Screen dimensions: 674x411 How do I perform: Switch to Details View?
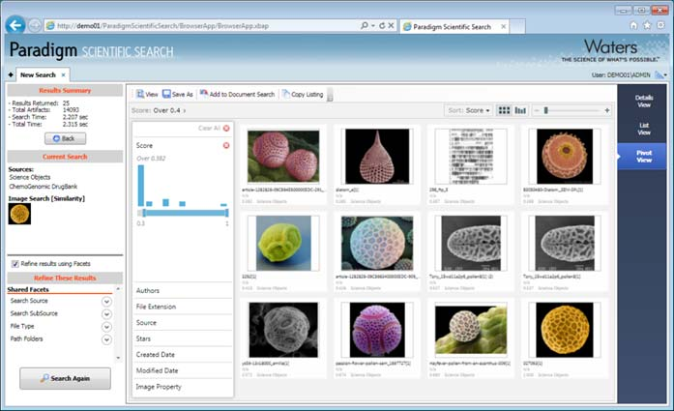pos(643,101)
